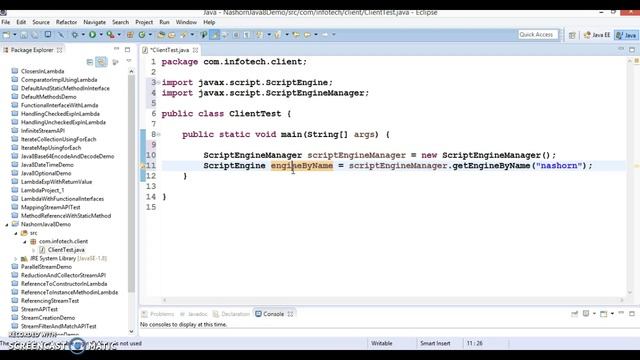Close the ClientTest.java editor tab

click(x=196, y=50)
